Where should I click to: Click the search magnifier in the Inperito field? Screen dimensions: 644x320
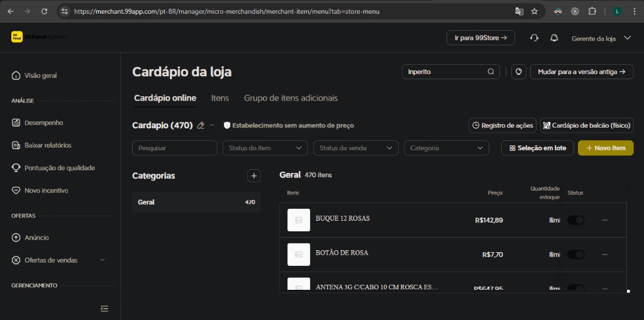tap(491, 72)
